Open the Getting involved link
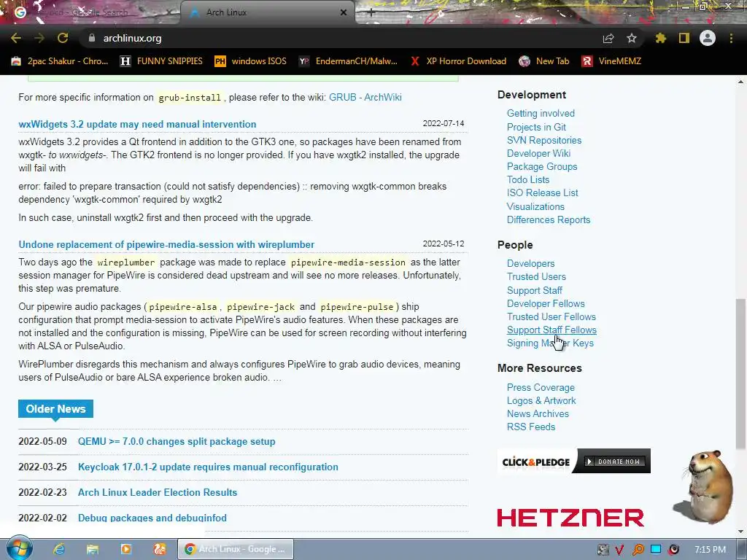Viewport: 747px width, 560px height. point(541,113)
